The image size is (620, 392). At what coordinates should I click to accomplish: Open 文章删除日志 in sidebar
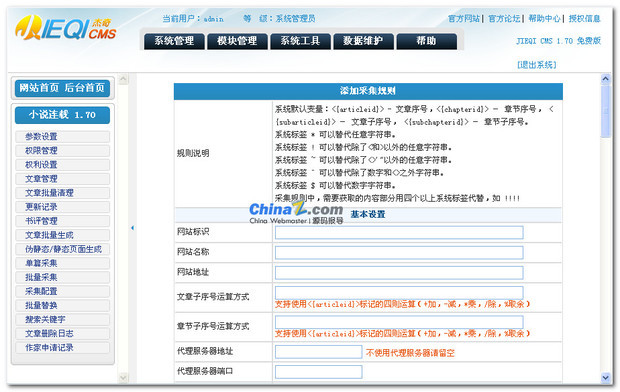point(62,333)
